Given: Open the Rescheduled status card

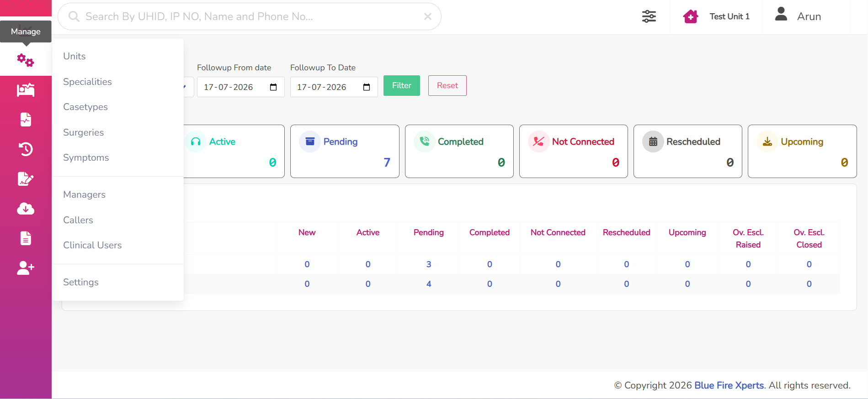Looking at the screenshot, I should pos(688,151).
